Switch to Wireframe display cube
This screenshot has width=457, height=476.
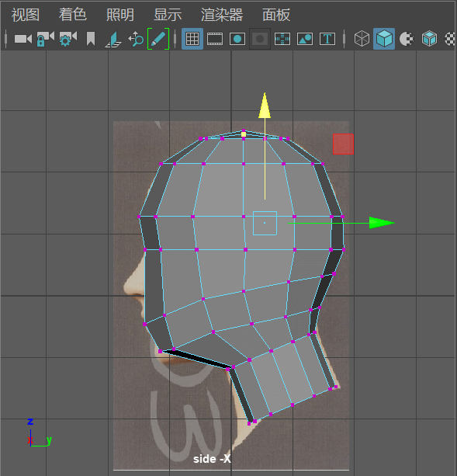(x=362, y=39)
